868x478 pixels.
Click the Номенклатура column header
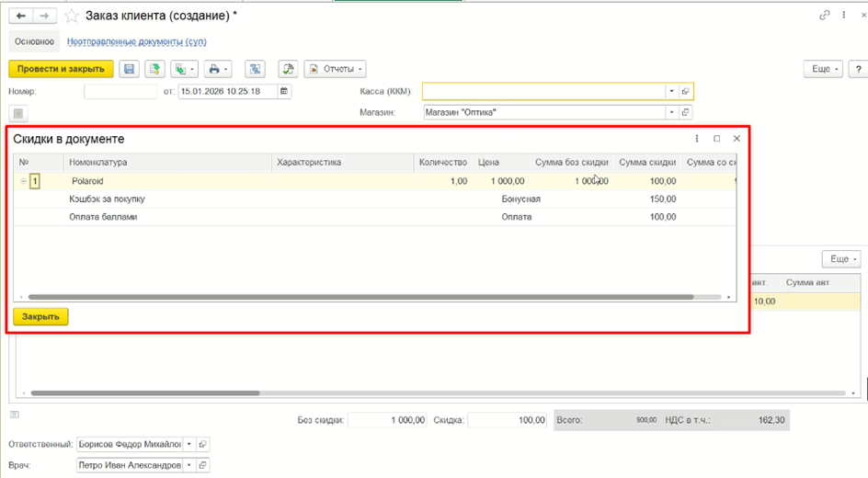click(167, 162)
